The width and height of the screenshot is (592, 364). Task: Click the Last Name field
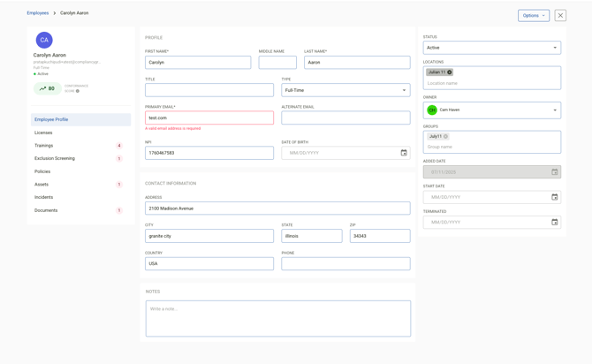click(357, 63)
